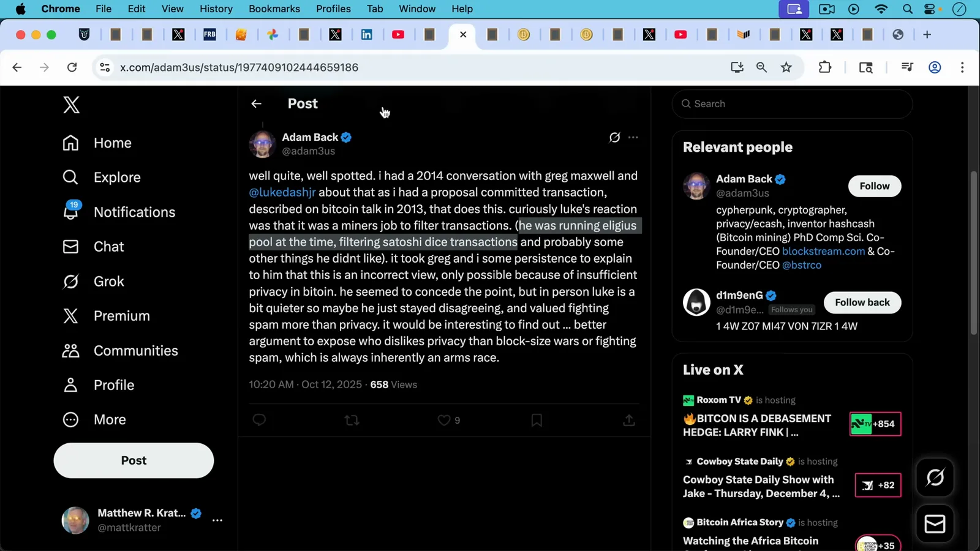Open the @lukedashjr mention link
Viewport: 980px width, 551px height.
tap(282, 192)
